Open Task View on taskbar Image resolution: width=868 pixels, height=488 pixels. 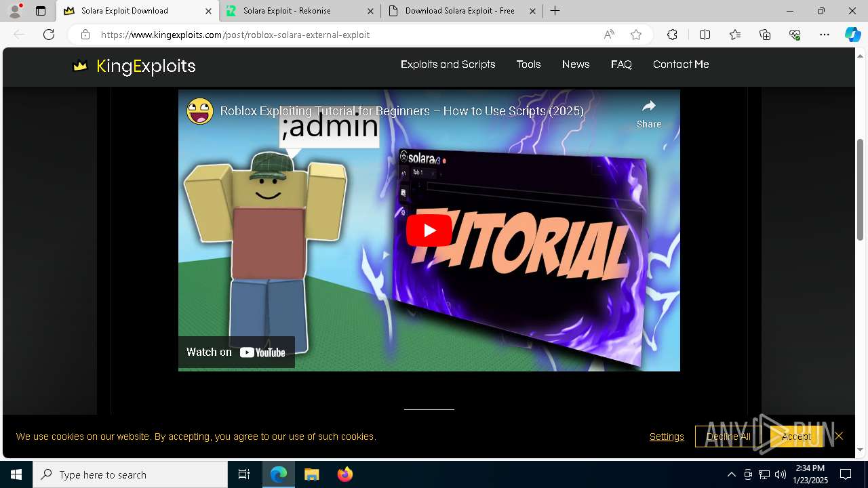[x=244, y=474]
